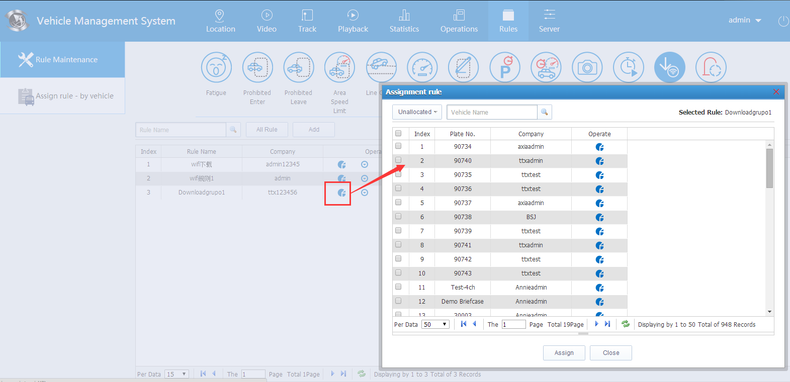Select the camera snapshot rule icon
790x382 pixels.
tap(587, 67)
